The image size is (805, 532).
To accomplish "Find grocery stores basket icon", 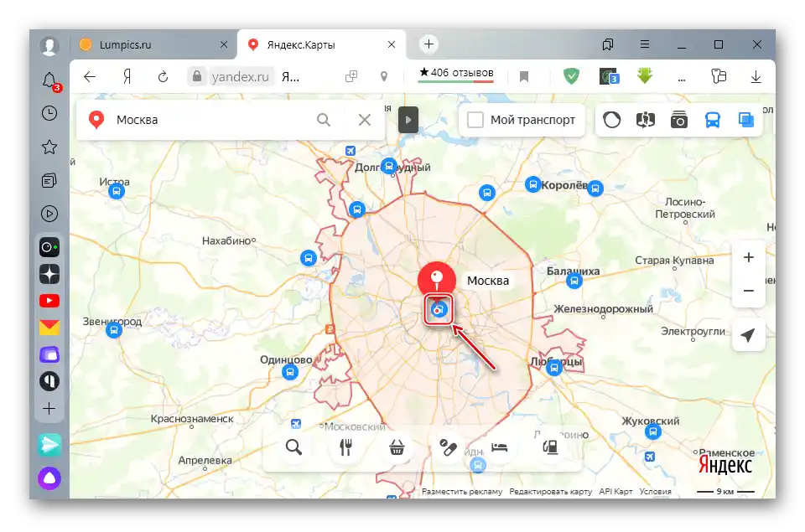I will pyautogui.click(x=397, y=447).
